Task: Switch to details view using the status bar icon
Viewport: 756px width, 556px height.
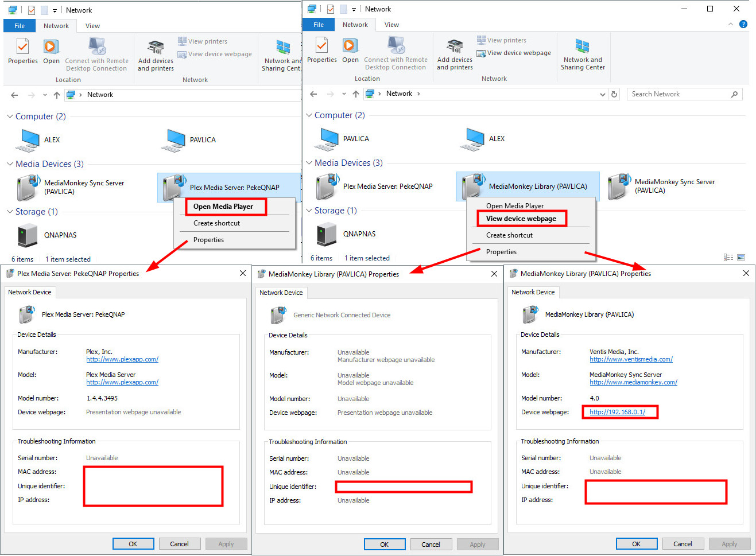Action: click(728, 258)
